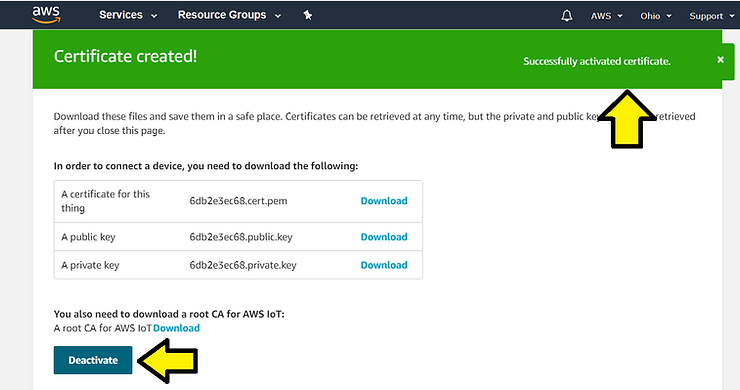Expand the Services chevron arrow

154,16
